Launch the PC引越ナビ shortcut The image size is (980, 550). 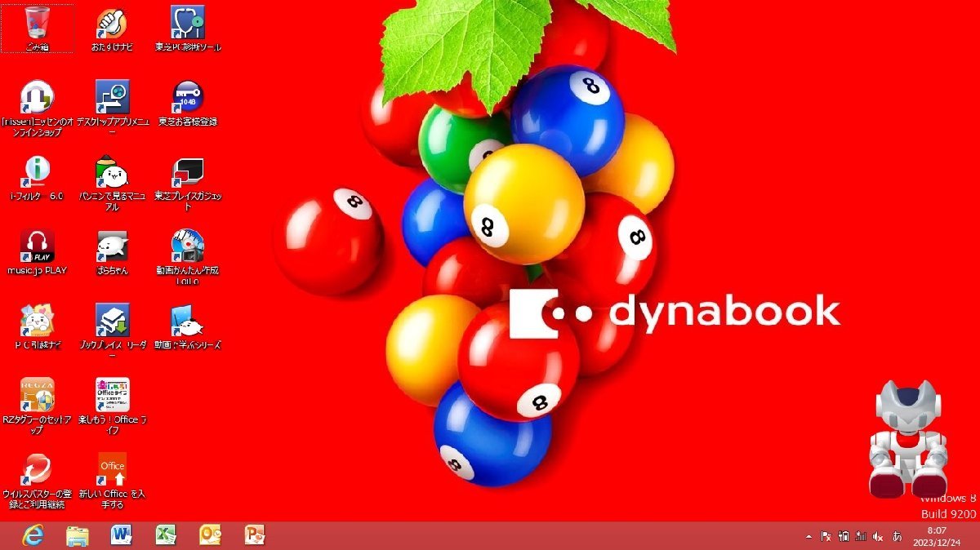pos(38,326)
